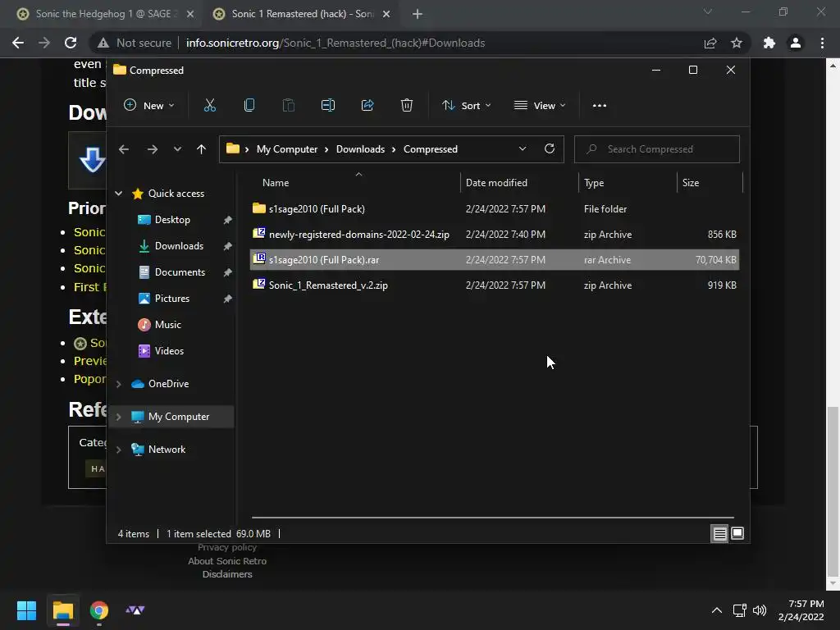Open the View dropdown menu
The width and height of the screenshot is (840, 630).
click(x=540, y=106)
